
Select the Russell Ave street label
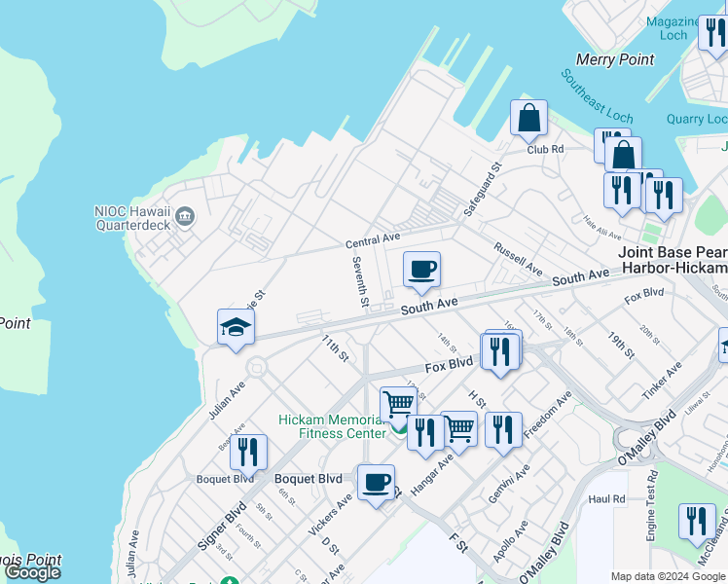pos(518,259)
